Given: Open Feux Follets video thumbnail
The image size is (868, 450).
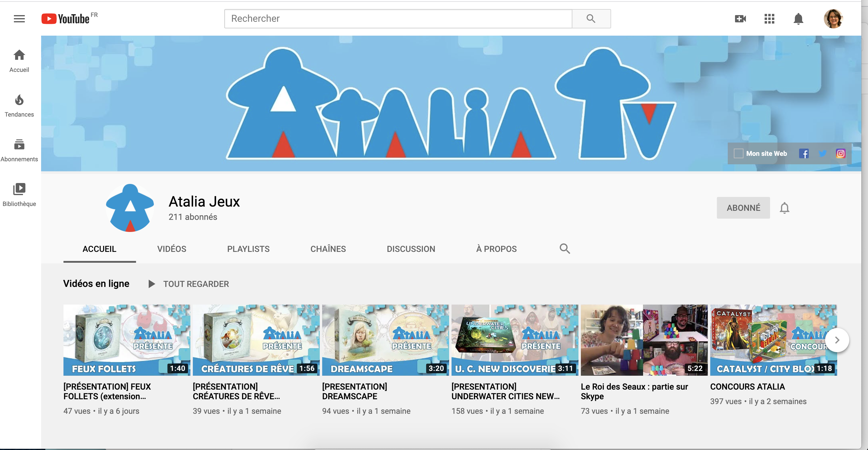Looking at the screenshot, I should point(127,340).
